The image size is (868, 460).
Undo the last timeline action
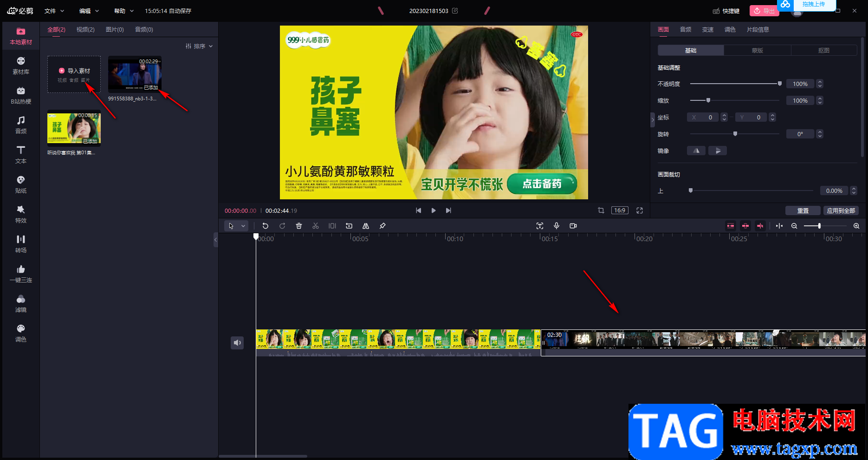(266, 226)
